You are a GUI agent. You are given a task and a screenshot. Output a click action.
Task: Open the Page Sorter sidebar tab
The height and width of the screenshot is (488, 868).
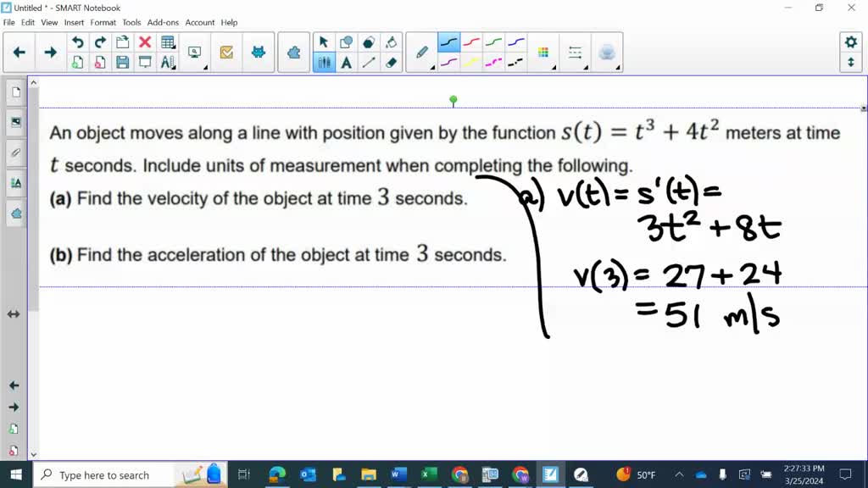(15, 92)
